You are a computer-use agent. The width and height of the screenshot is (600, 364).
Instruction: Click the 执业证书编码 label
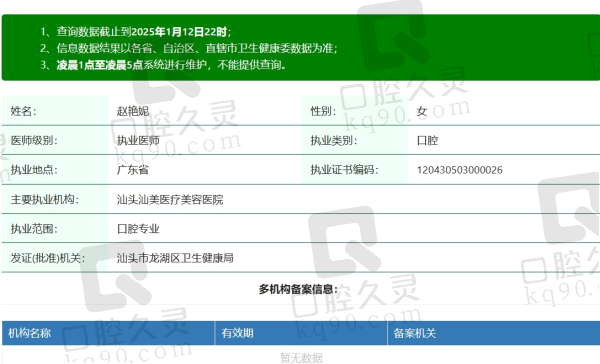[x=344, y=170]
